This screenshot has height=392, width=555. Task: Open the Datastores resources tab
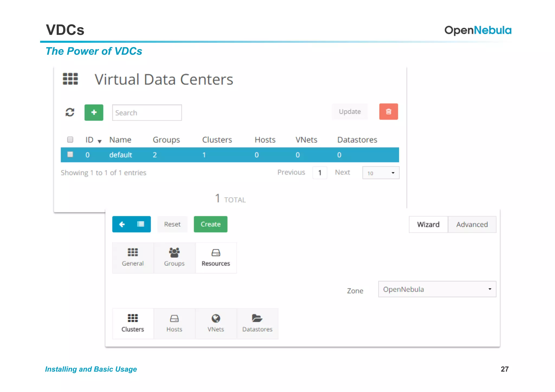click(257, 323)
